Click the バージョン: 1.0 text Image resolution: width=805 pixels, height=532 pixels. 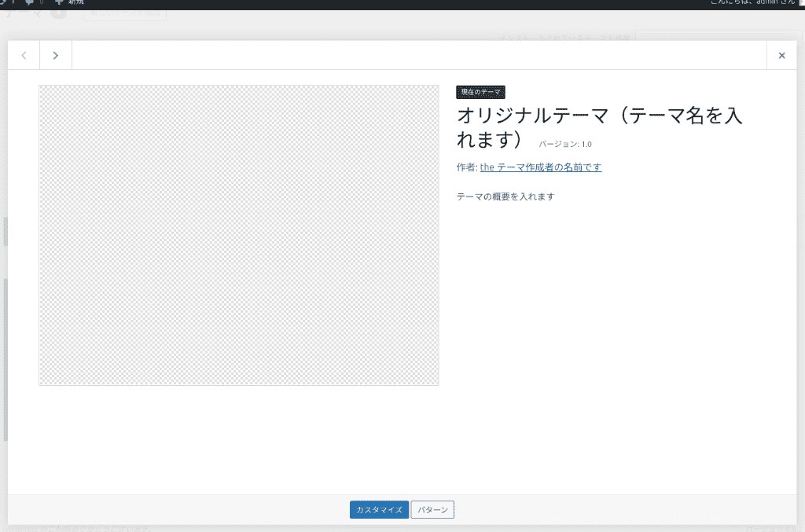564,144
